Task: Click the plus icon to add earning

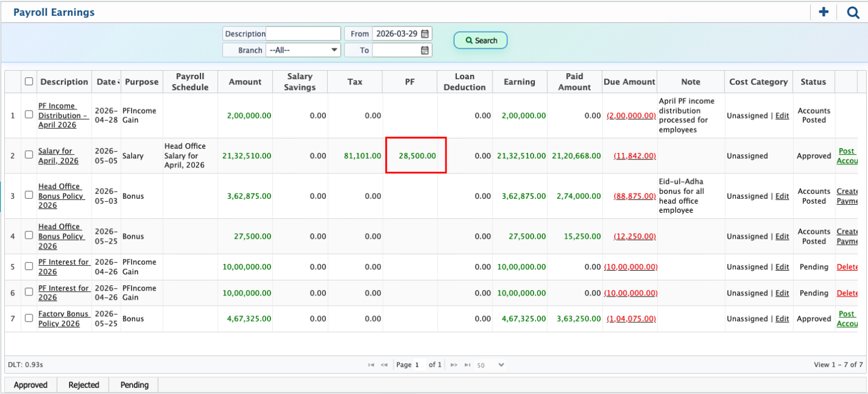Action: [823, 12]
